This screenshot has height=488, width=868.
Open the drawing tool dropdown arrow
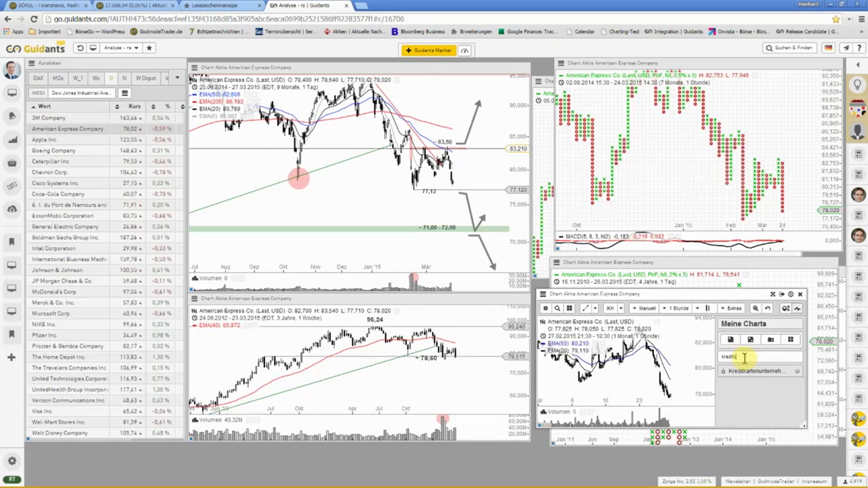click(595, 308)
